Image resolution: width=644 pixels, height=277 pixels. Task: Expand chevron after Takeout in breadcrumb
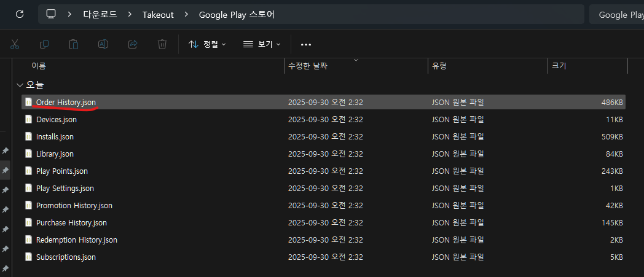coord(186,14)
